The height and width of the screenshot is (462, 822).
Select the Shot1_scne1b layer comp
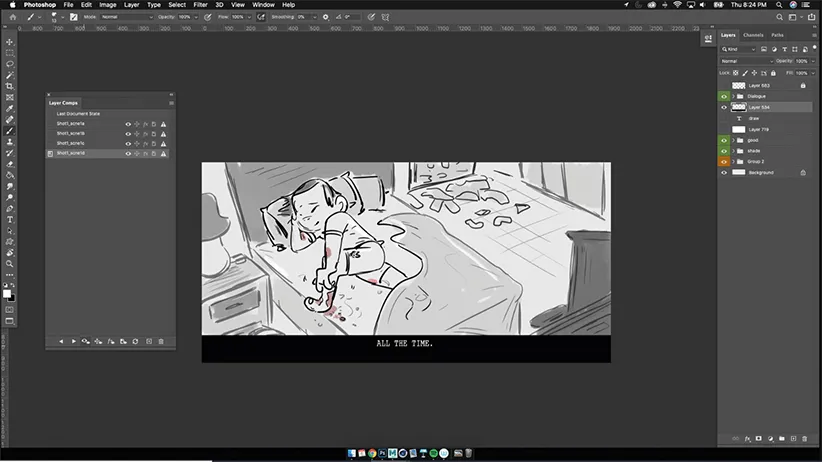coord(71,133)
